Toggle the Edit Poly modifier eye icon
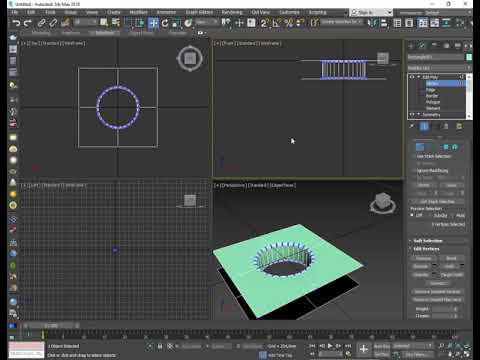Image resolution: width=480 pixels, height=360 pixels. (x=412, y=77)
